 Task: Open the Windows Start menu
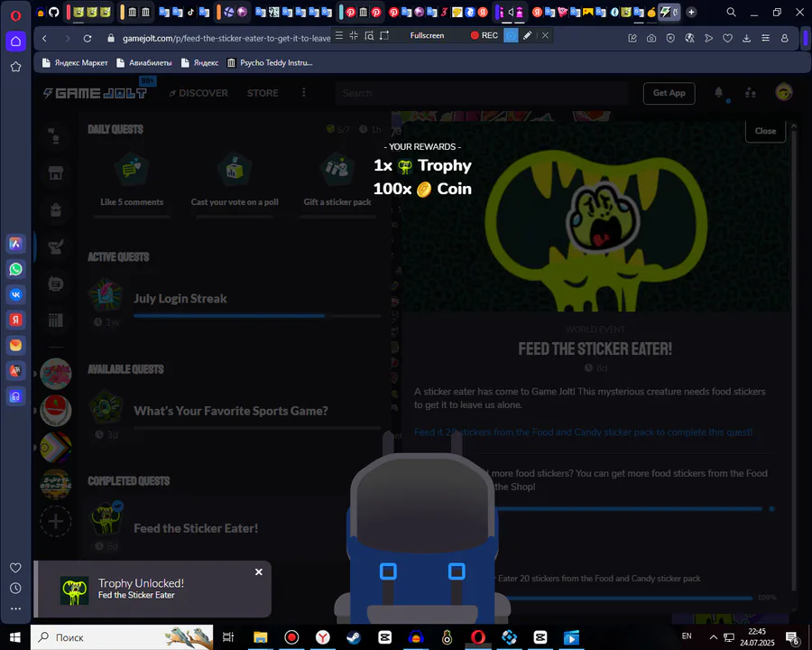coord(15,637)
